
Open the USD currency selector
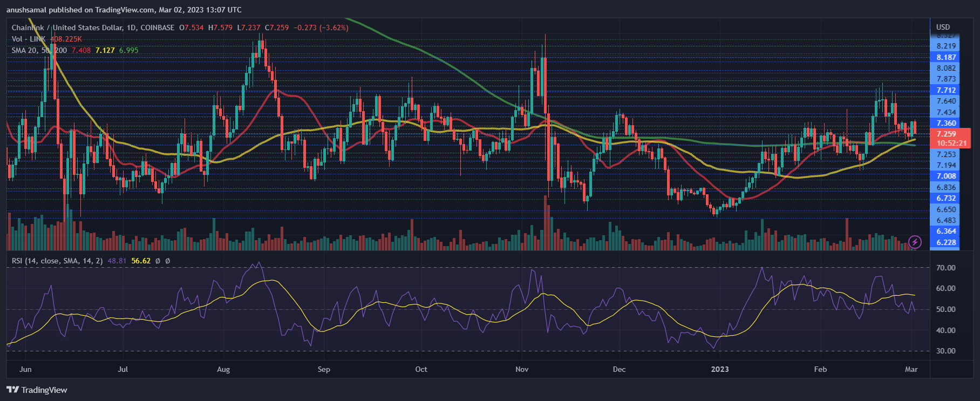pyautogui.click(x=943, y=27)
